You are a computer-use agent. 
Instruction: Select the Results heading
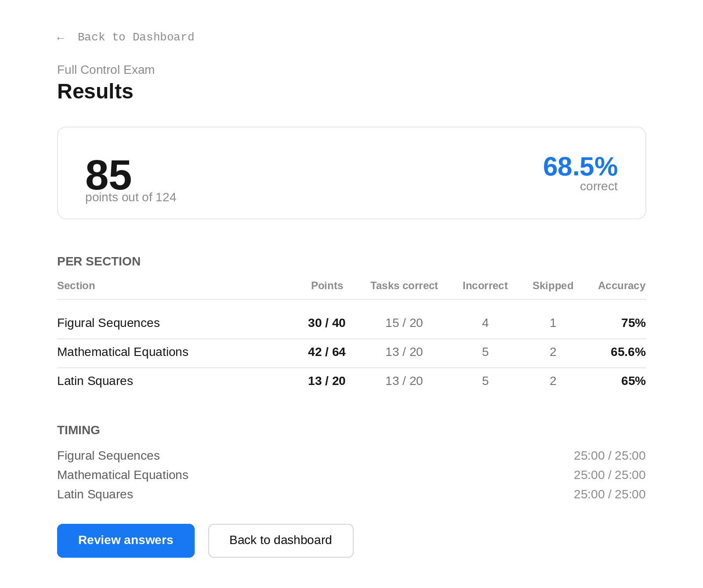(x=95, y=91)
